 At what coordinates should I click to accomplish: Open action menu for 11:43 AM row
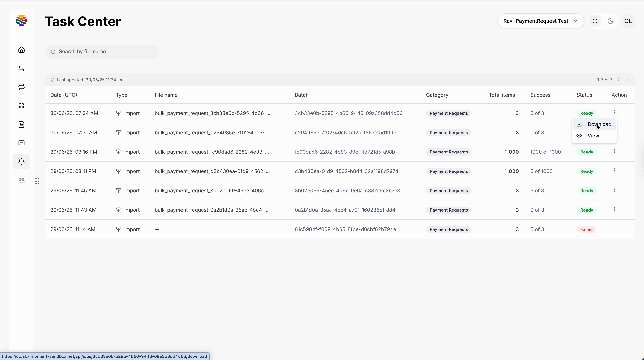pos(614,209)
